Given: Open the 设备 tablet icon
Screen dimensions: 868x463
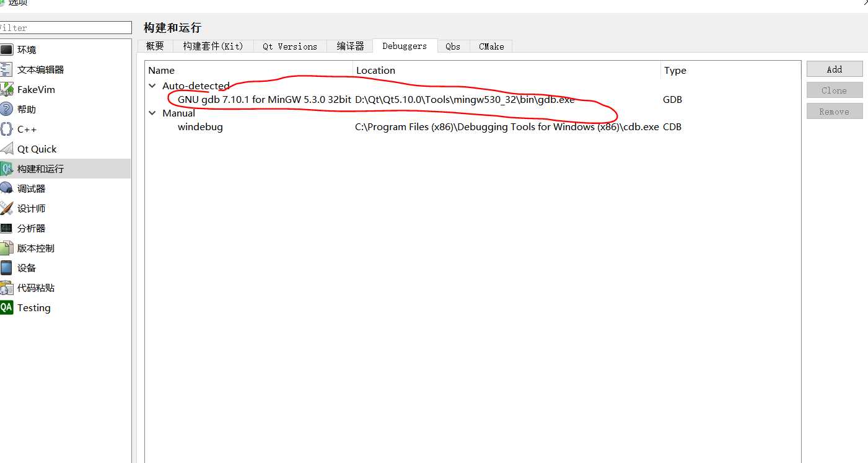Looking at the screenshot, I should click(x=6, y=268).
